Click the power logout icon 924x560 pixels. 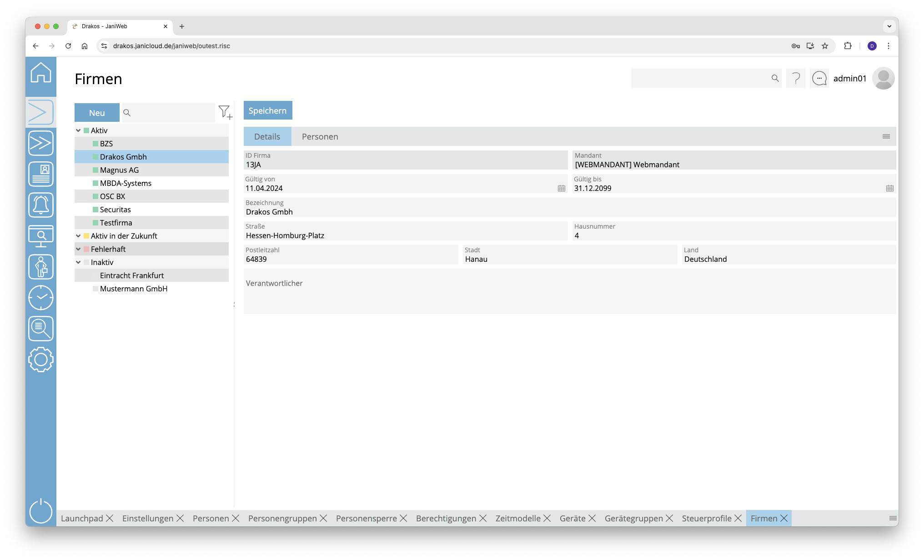[x=41, y=511]
